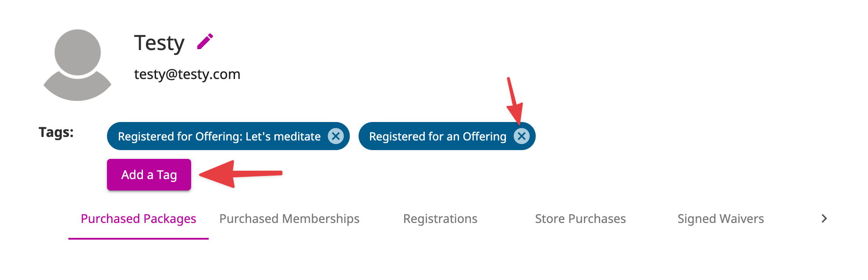
Task: Select the Store Purchases tab
Action: coord(580,219)
